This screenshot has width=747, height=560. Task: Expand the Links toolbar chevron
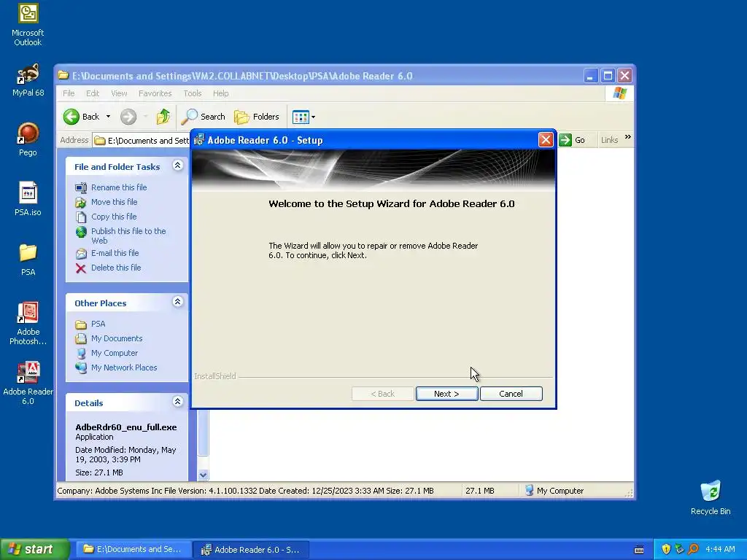(x=628, y=137)
